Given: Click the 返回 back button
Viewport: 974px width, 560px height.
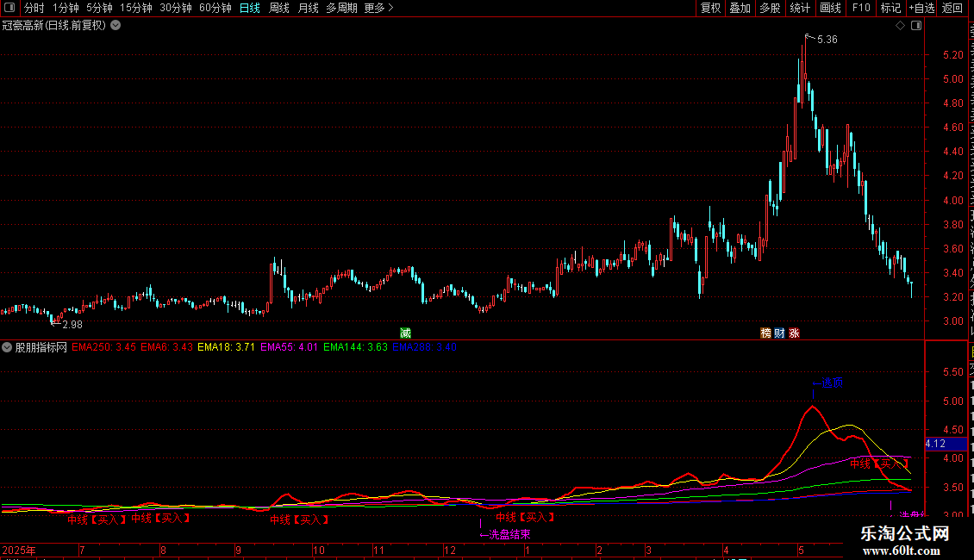Looking at the screenshot, I should (952, 8).
